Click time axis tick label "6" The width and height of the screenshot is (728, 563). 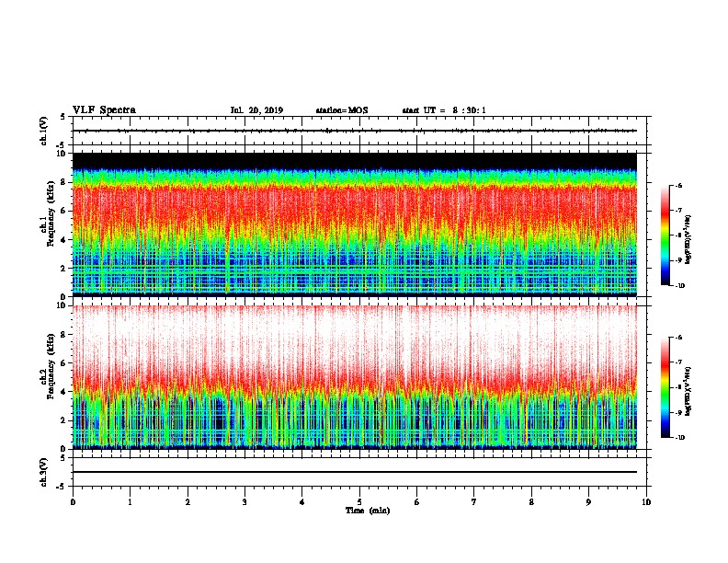pos(417,502)
